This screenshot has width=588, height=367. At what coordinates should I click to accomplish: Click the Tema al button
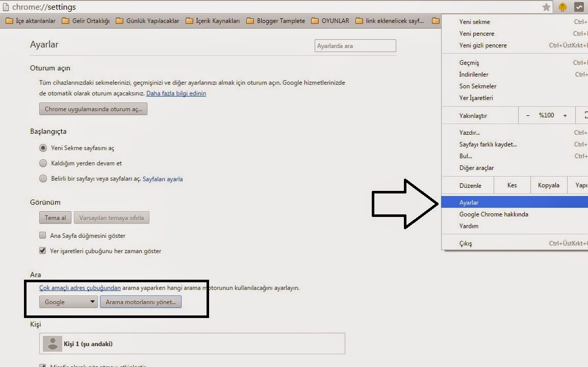55,217
